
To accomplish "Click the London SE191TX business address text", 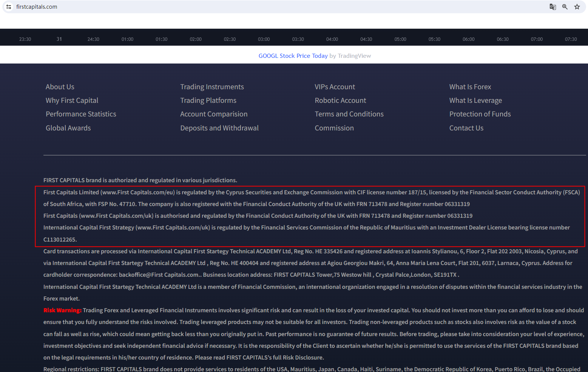I will [366, 275].
